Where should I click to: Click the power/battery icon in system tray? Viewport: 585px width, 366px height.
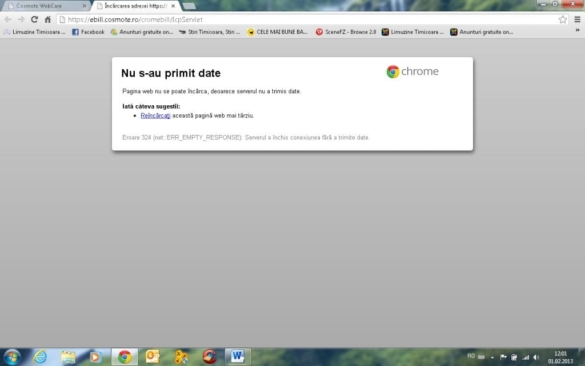click(514, 357)
